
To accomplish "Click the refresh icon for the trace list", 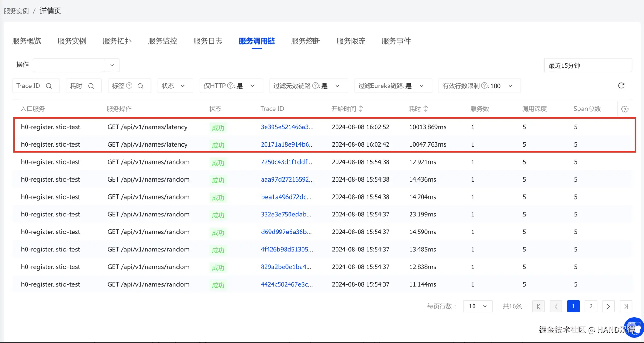I will pos(621,86).
